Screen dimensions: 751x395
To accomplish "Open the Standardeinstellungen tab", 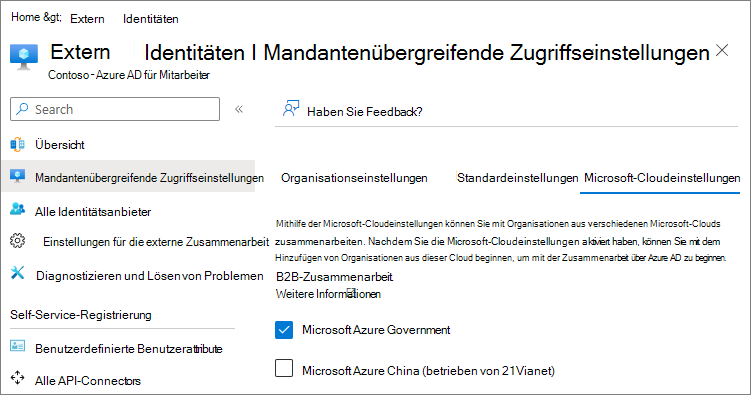I will 517,178.
